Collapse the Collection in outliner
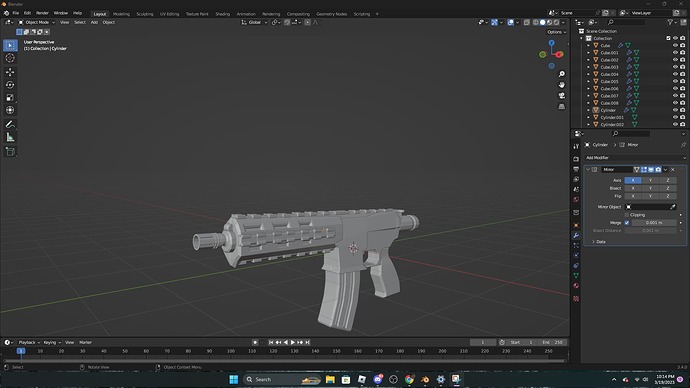690x388 pixels. [x=581, y=38]
